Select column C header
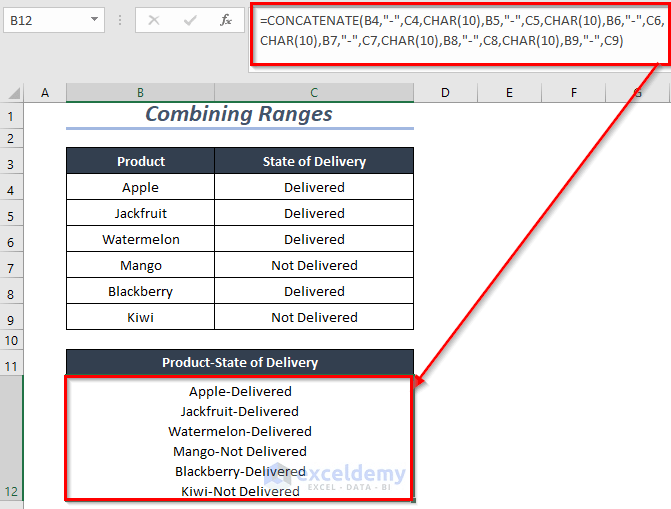This screenshot has height=509, width=671. pos(314,92)
